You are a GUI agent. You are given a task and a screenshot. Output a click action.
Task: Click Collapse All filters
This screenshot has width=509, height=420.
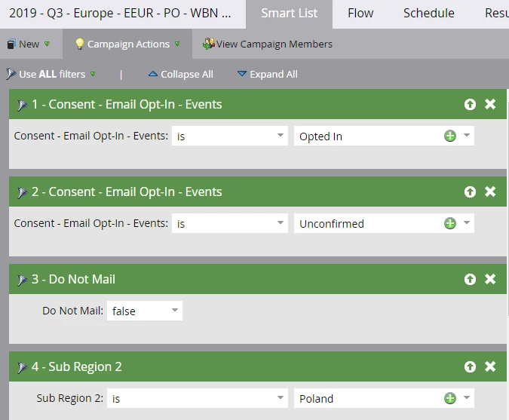tap(181, 74)
